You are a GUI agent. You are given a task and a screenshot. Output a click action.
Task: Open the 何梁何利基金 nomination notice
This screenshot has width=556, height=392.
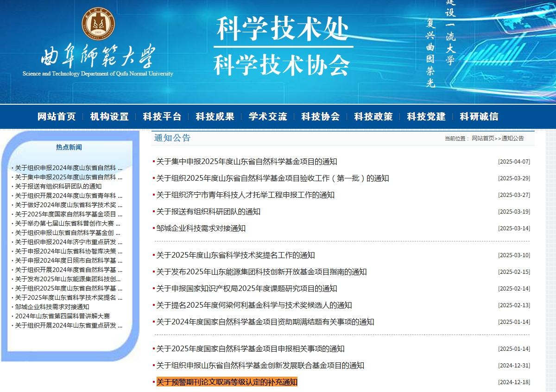coord(254,305)
